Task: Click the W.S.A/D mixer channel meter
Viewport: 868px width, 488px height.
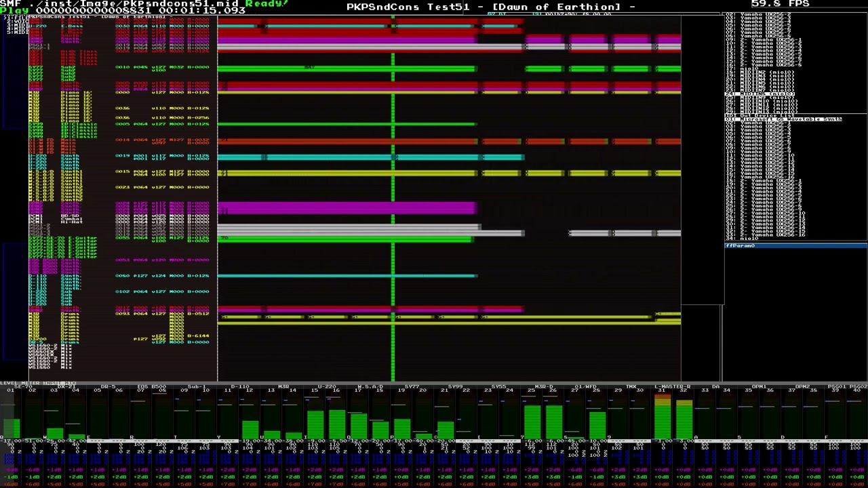Action: click(370, 415)
